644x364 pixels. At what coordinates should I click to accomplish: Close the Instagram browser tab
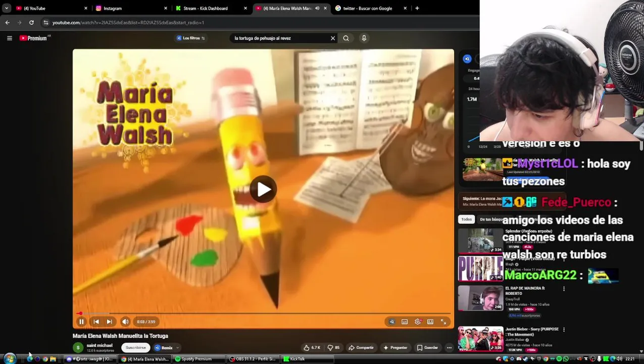click(166, 8)
